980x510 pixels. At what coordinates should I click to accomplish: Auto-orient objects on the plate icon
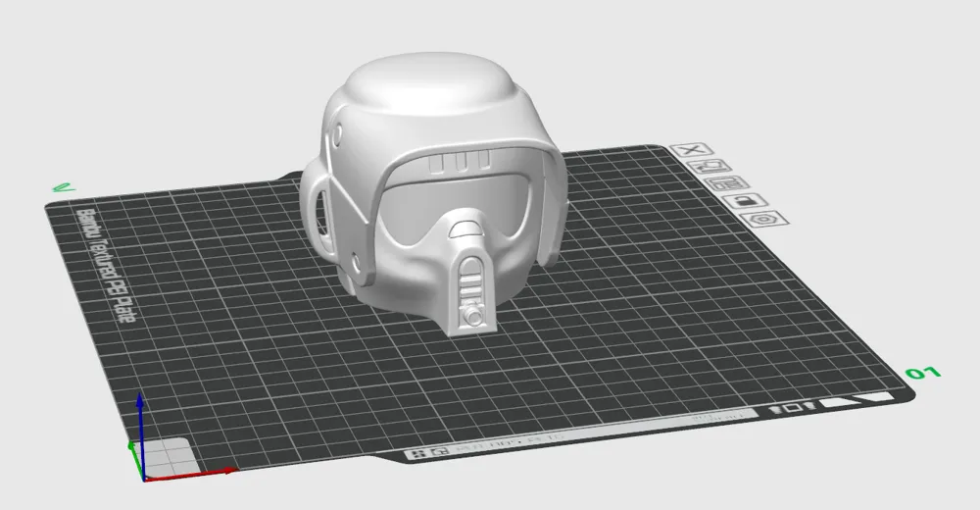click(x=709, y=167)
